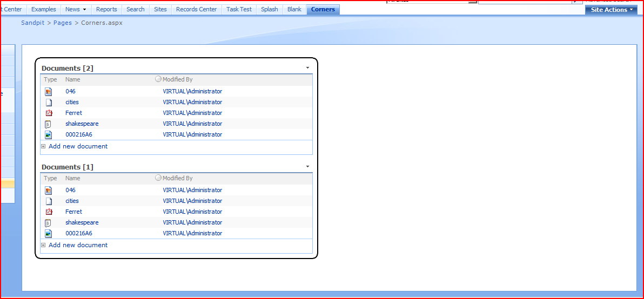Image resolution: width=644 pixels, height=299 pixels.
Task: Navigate to Sandpit in the breadcrumb
Action: [32, 23]
